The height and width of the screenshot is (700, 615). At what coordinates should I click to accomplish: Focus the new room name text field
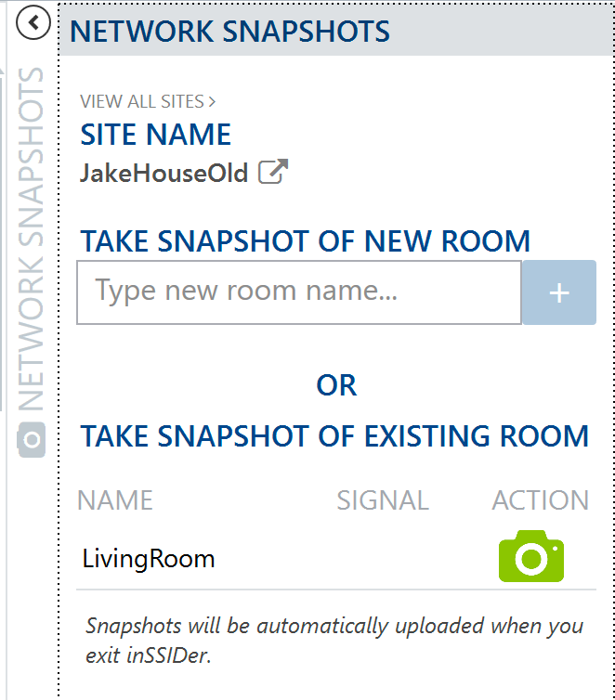click(x=298, y=292)
